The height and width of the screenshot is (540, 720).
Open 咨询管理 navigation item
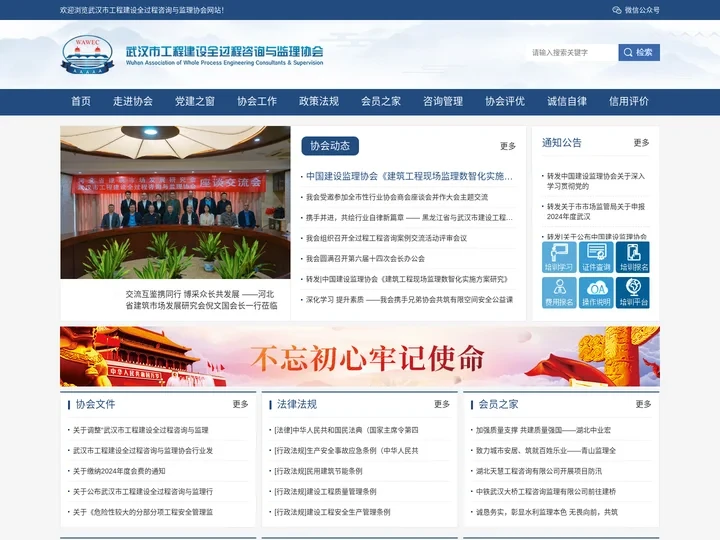pos(443,101)
